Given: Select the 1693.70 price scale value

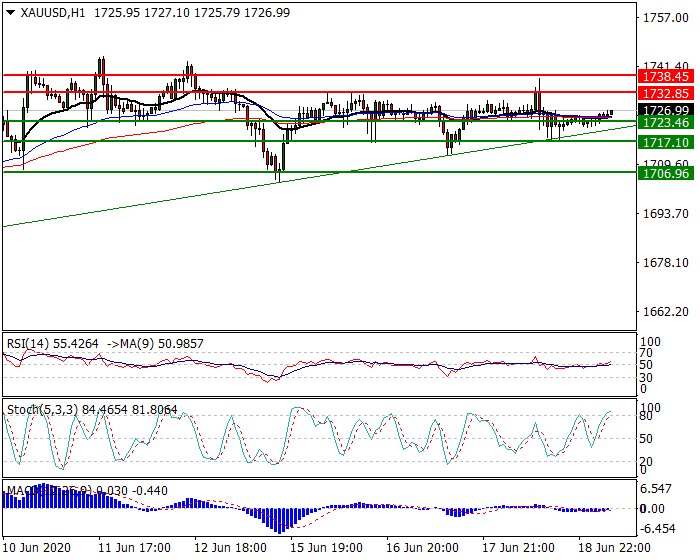Looking at the screenshot, I should pyautogui.click(x=666, y=213).
